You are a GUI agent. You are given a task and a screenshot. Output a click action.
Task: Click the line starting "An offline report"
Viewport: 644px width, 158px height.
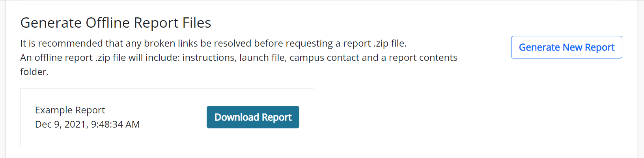tap(239, 58)
